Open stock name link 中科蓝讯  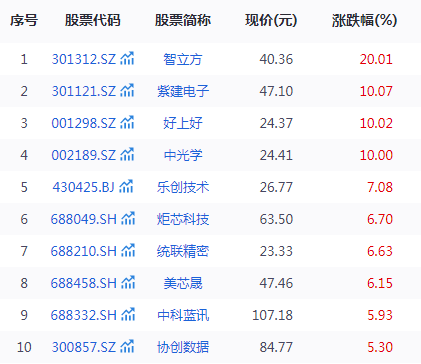(183, 315)
